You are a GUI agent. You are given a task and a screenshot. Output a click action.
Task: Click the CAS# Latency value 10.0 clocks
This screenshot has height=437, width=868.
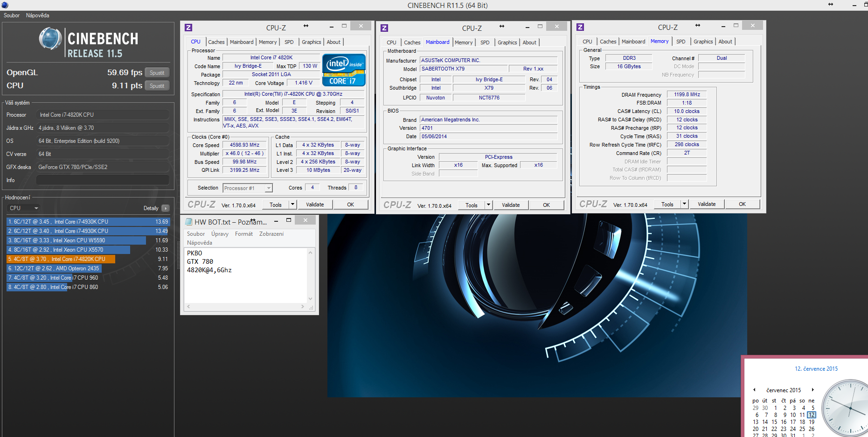click(x=687, y=111)
